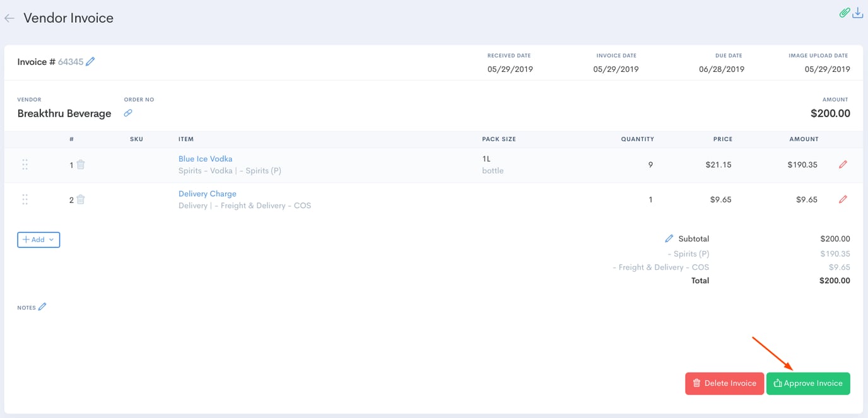
Task: Approve the invoice
Action: [808, 383]
